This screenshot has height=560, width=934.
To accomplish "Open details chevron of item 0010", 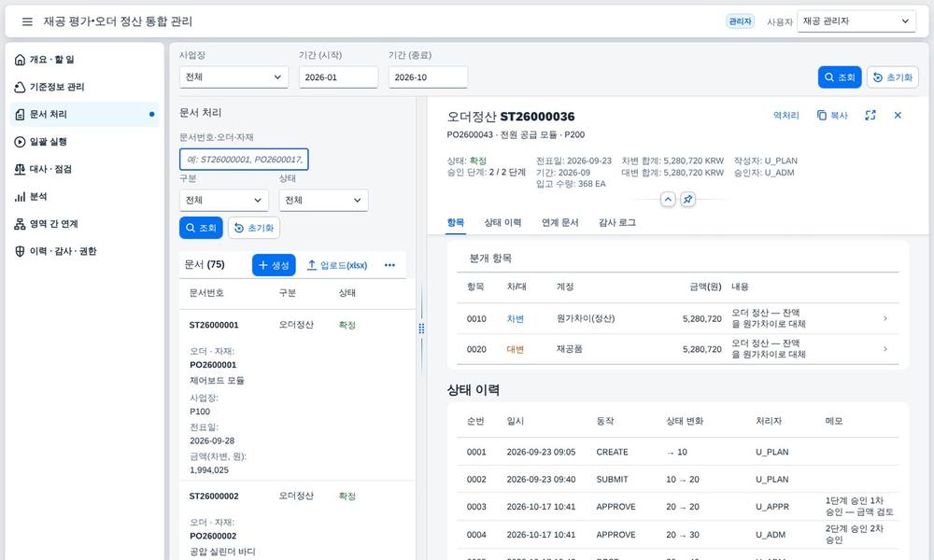I will point(885,318).
